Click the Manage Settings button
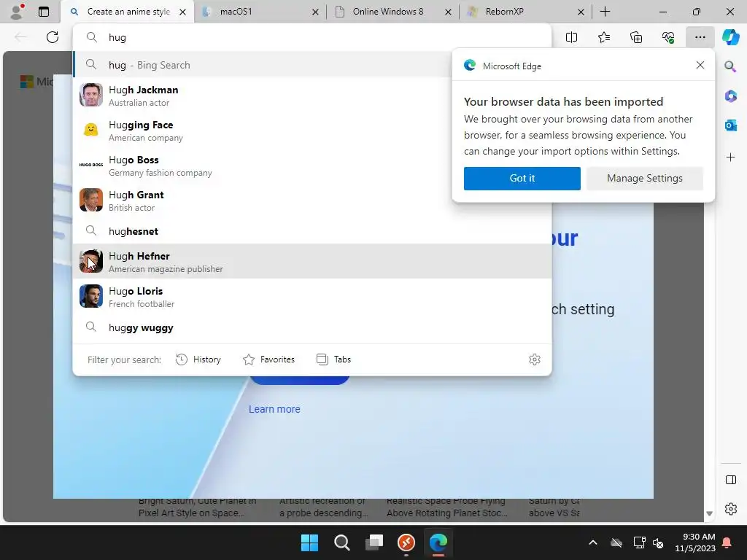The image size is (747, 560). click(645, 178)
